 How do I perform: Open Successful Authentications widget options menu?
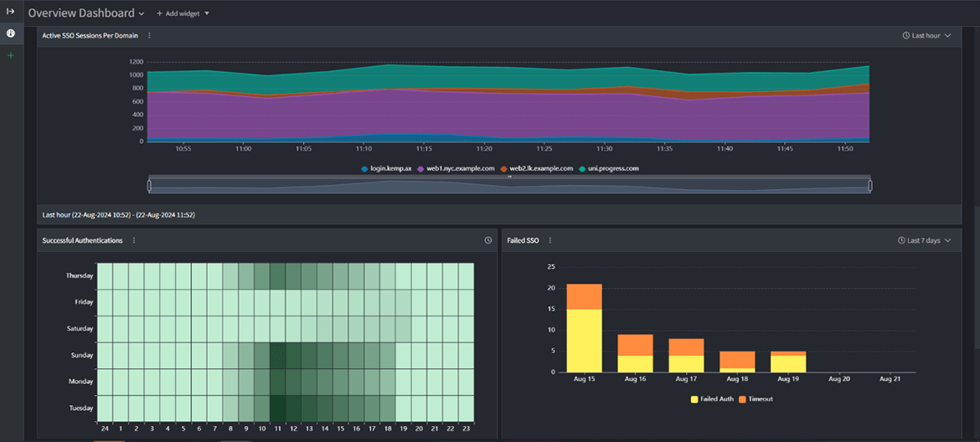coord(134,241)
